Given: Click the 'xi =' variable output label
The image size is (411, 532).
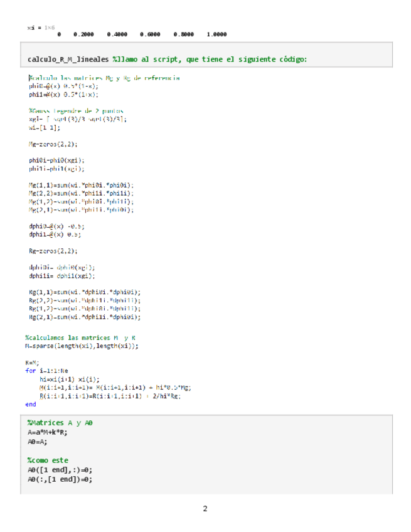Looking at the screenshot, I should [x=35, y=28].
